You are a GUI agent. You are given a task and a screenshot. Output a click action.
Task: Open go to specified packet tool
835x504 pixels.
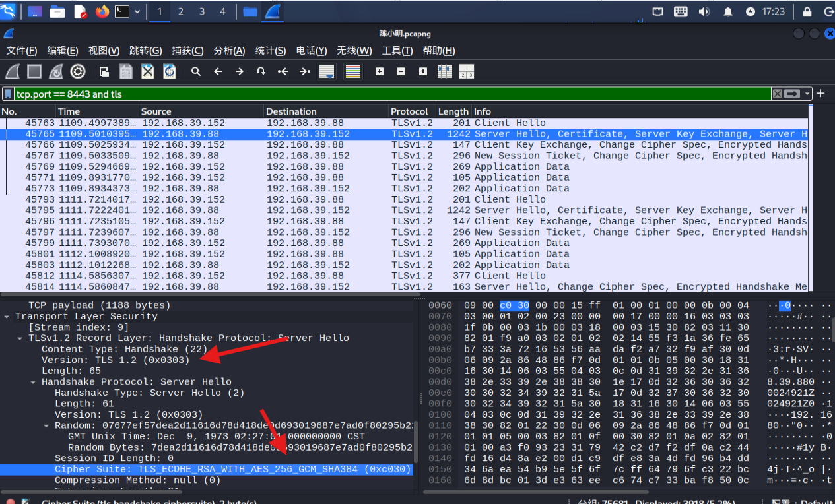point(261,71)
